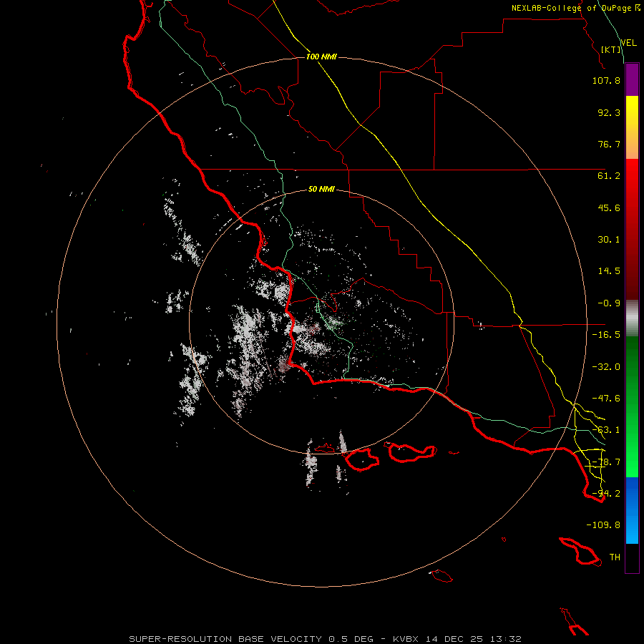Select the 14.5 velocity scale value

[609, 271]
